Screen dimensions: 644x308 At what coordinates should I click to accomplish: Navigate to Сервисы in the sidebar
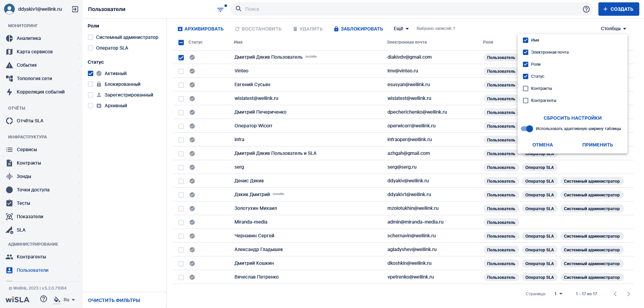tap(27, 149)
